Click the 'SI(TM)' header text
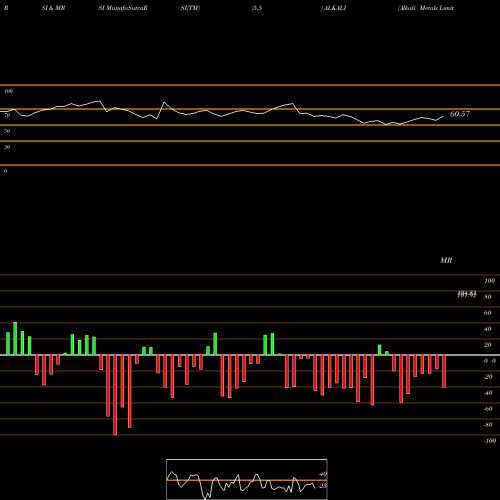 (190, 8)
